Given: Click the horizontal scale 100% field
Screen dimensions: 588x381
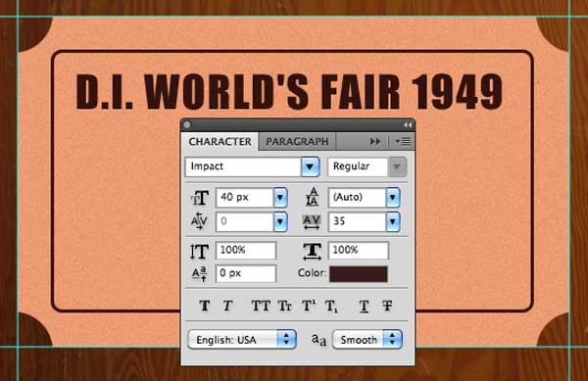Looking at the screenshot, I should click(x=359, y=251).
